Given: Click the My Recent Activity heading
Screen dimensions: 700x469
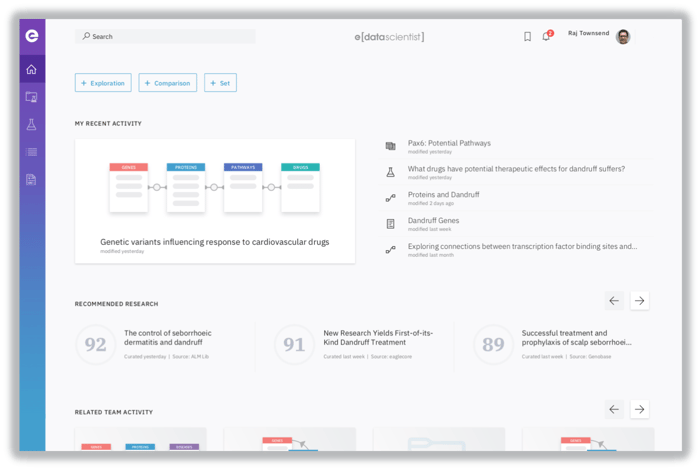Looking at the screenshot, I should click(x=108, y=124).
